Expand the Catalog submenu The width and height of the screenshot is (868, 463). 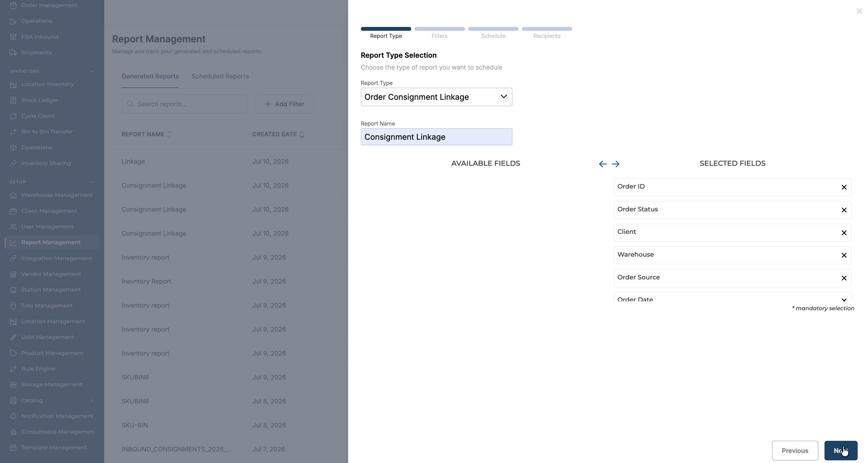tap(92, 400)
